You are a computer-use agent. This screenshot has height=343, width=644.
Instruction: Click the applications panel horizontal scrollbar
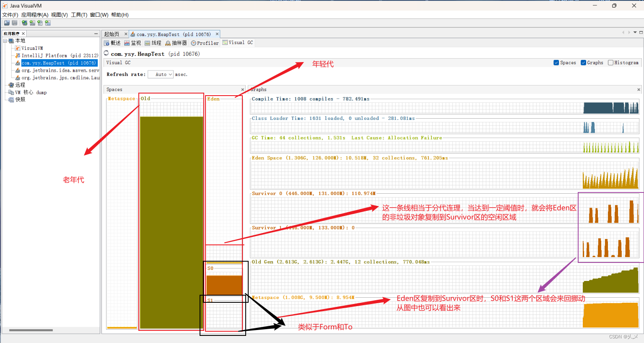[31, 330]
